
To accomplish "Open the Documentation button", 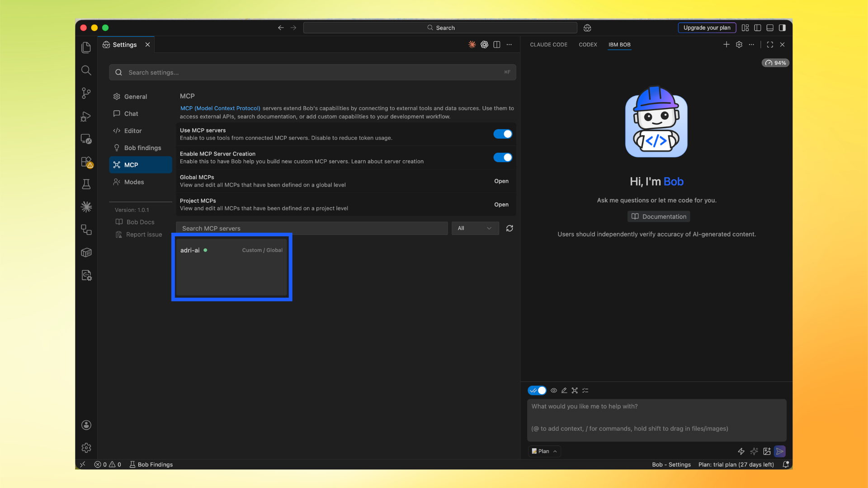I will click(658, 216).
